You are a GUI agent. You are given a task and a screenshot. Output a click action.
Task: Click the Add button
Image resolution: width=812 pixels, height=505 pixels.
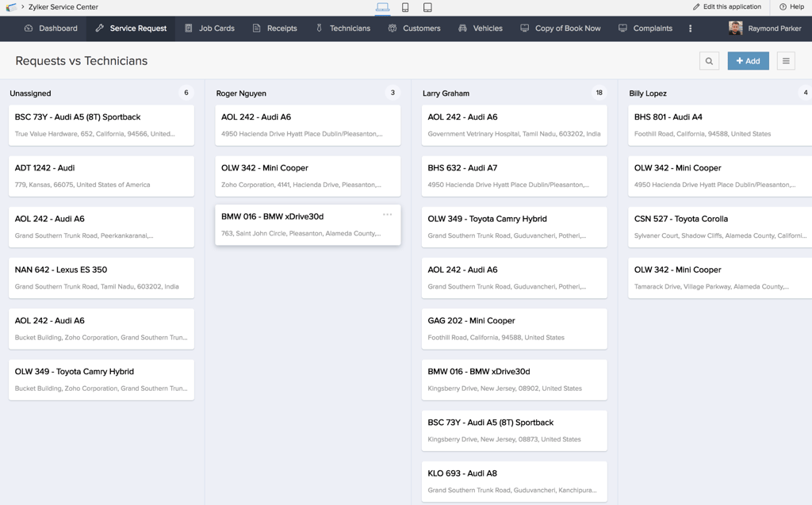click(747, 60)
